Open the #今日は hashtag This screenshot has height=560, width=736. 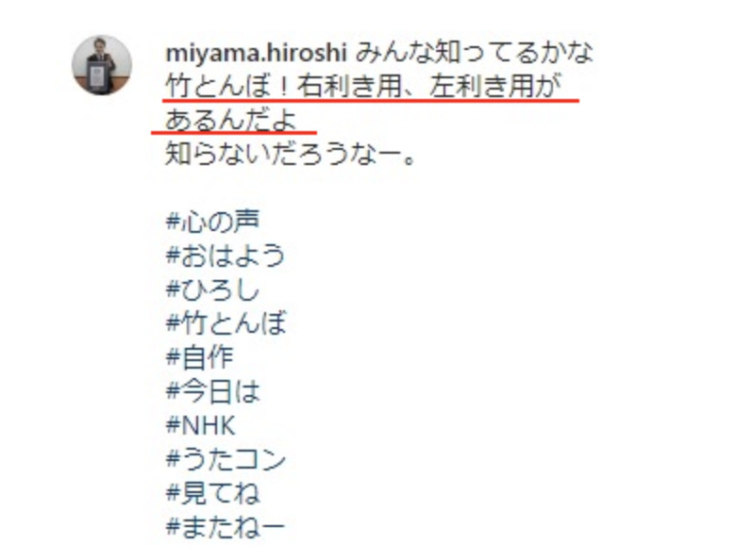212,391
